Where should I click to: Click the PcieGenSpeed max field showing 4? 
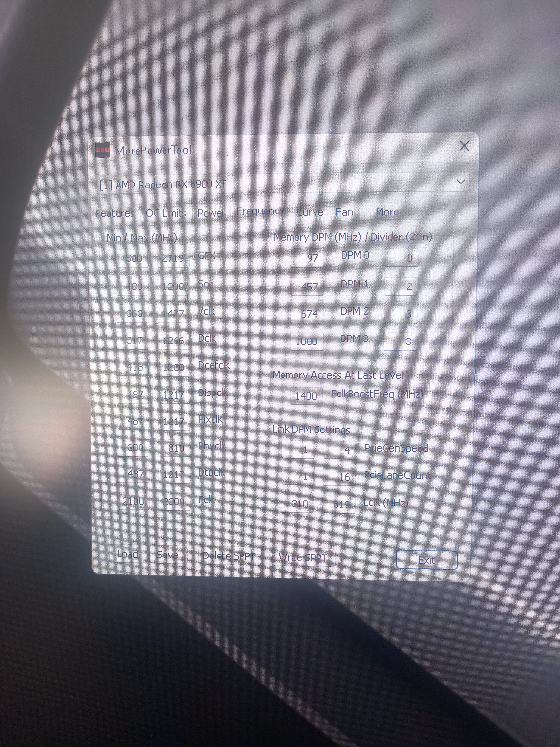point(340,450)
